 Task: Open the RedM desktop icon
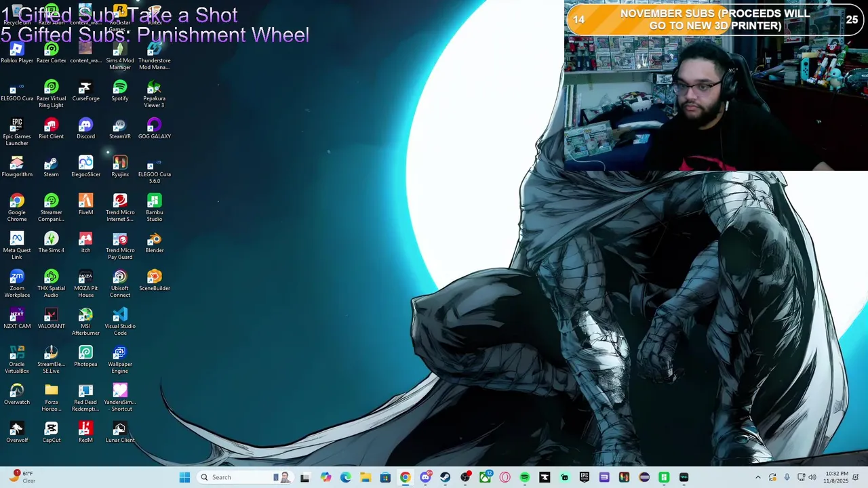tap(85, 433)
